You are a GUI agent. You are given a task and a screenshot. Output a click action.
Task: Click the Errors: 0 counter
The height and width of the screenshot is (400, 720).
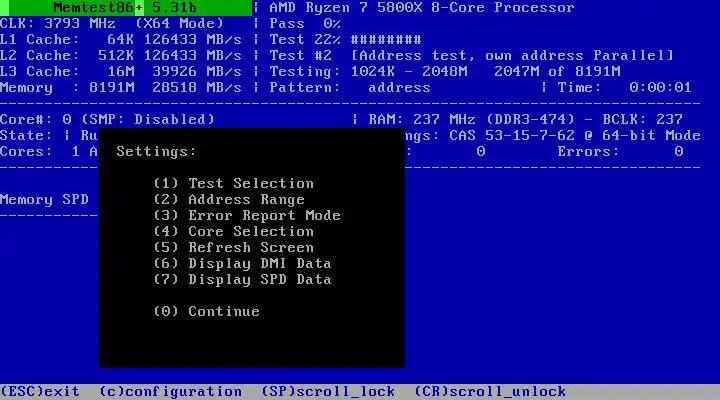(620, 152)
